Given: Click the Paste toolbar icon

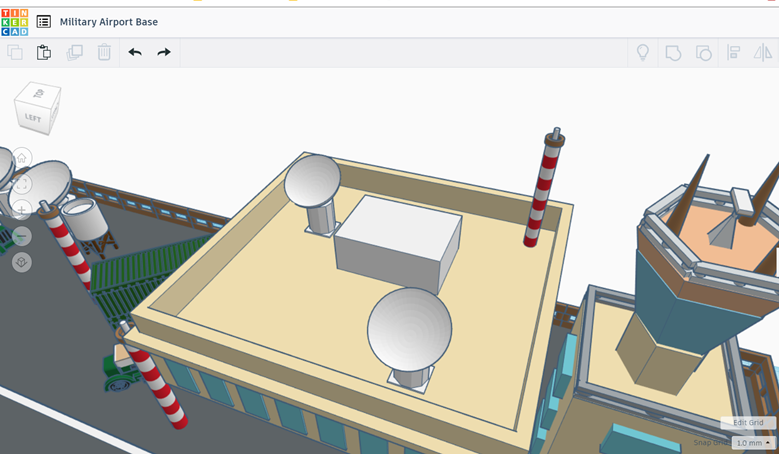Looking at the screenshot, I should (x=44, y=52).
